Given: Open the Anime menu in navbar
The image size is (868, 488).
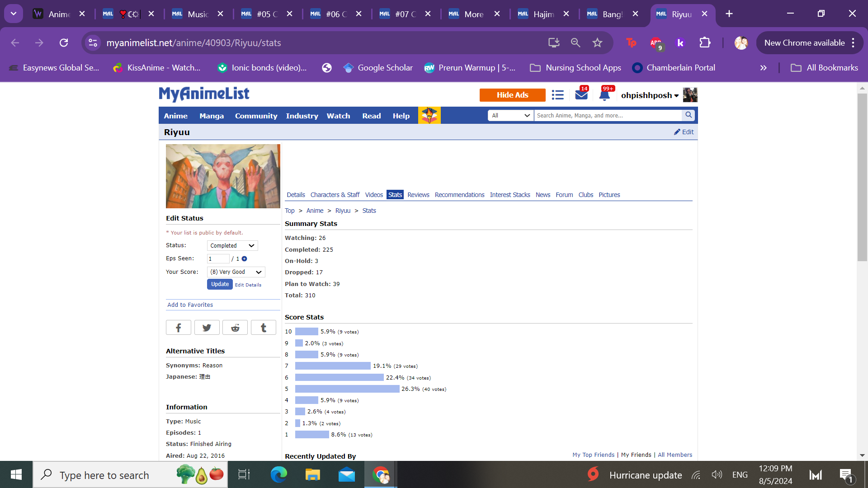Looking at the screenshot, I should coord(175,116).
